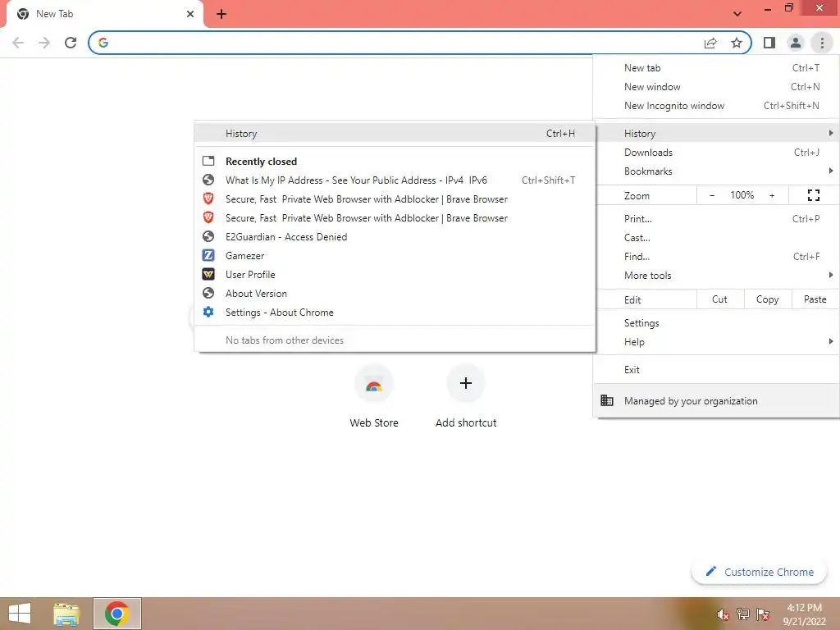Reload the page with refresh icon
The height and width of the screenshot is (630, 840).
(x=71, y=43)
